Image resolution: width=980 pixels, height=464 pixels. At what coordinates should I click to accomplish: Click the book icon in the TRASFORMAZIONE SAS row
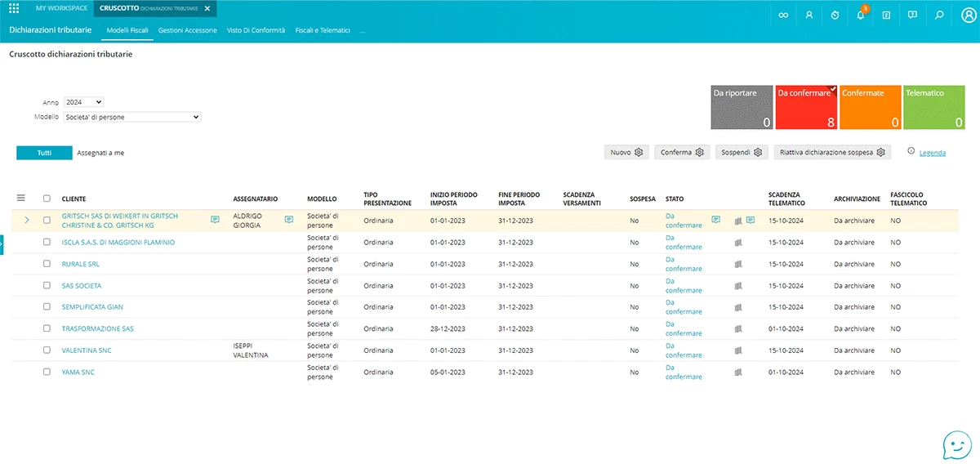(x=738, y=328)
